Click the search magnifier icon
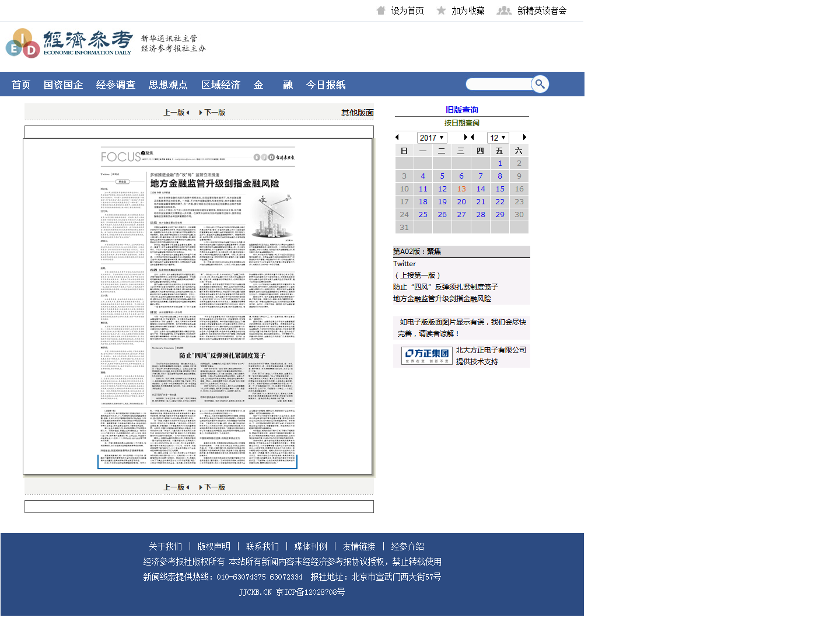Image resolution: width=840 pixels, height=628 pixels. (540, 84)
